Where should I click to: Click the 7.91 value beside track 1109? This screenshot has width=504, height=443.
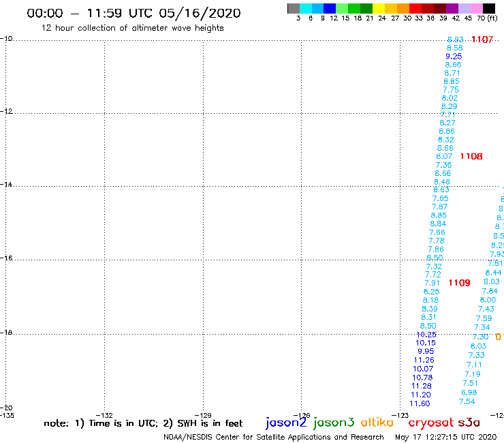click(432, 283)
